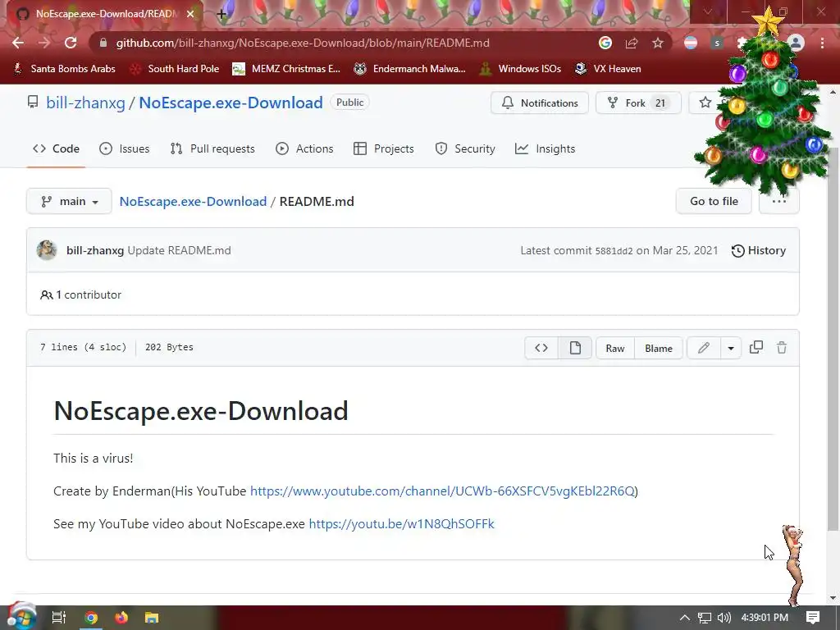Image resolution: width=840 pixels, height=630 pixels.
Task: Edit this file with pencil icon
Action: [703, 348]
